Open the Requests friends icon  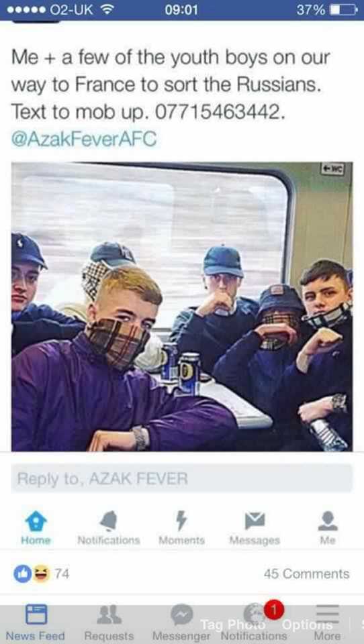(x=109, y=615)
